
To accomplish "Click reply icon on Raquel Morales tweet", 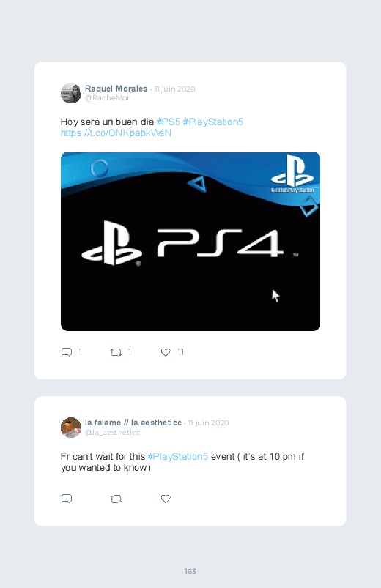I will pyautogui.click(x=67, y=352).
